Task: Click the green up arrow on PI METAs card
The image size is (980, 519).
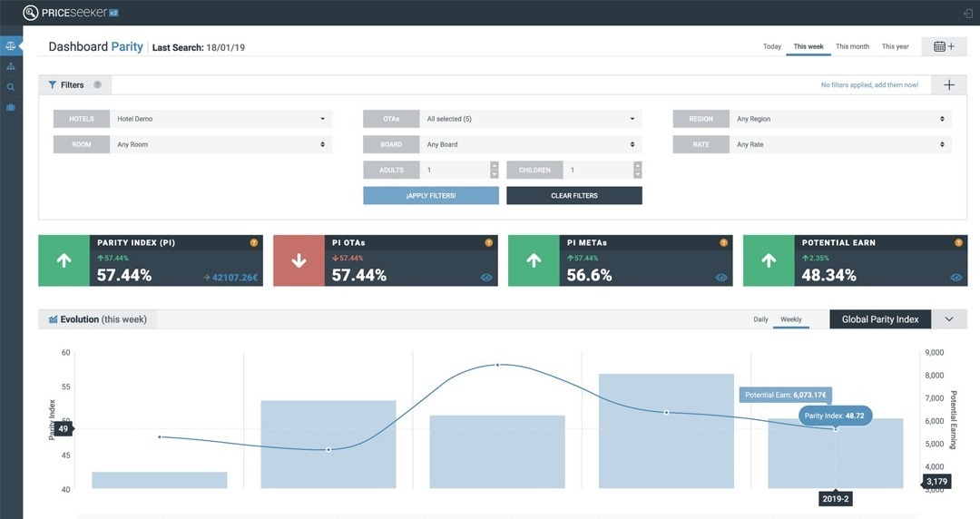Action: pos(534,260)
